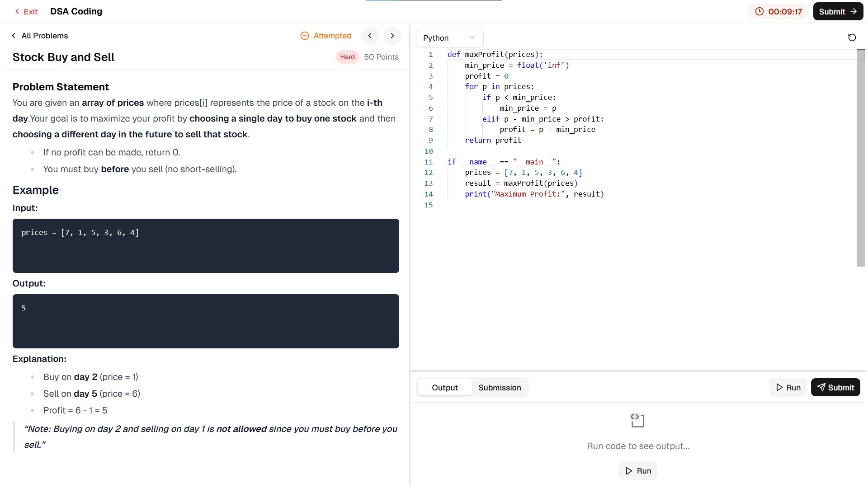Click the progress bar at top
The height and width of the screenshot is (488, 868).
point(434,1)
